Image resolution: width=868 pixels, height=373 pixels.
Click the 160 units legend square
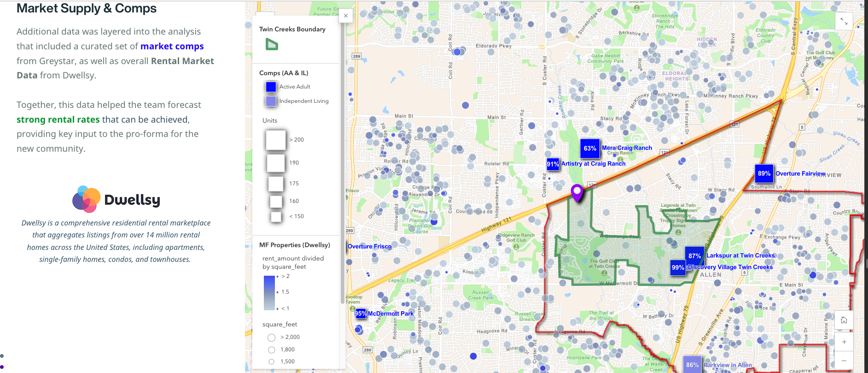click(276, 201)
